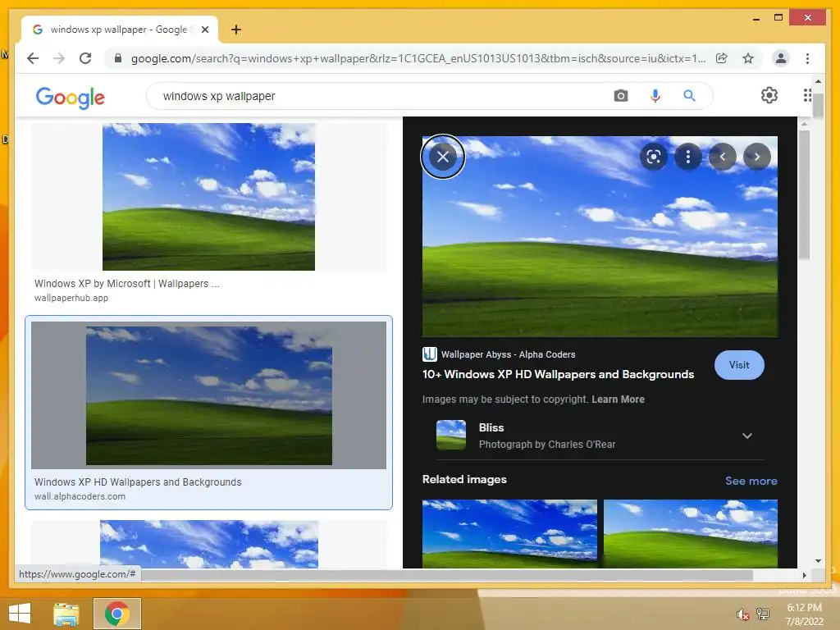Open File Explorer from the taskbar
Screen dimensions: 840x630
pos(66,614)
